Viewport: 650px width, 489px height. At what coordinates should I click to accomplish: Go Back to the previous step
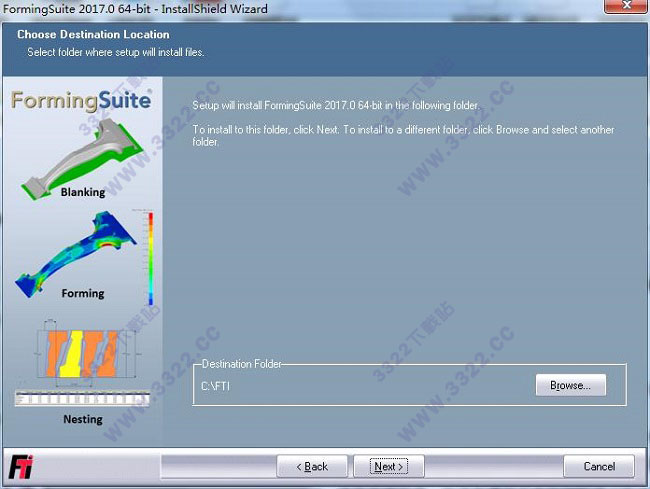312,466
